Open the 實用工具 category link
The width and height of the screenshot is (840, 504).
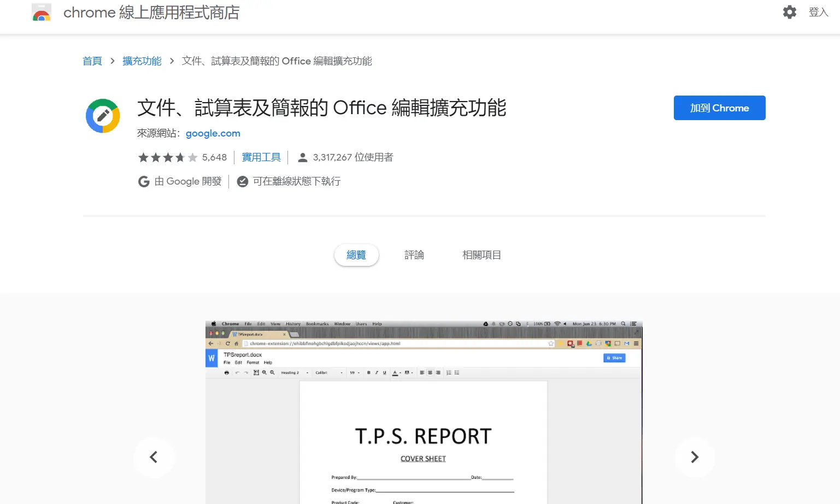tap(261, 158)
